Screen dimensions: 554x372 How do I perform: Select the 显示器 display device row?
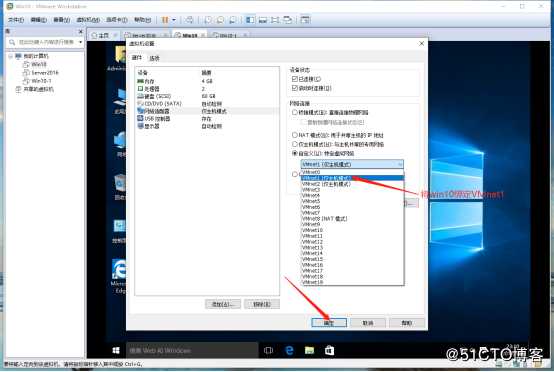(207, 126)
